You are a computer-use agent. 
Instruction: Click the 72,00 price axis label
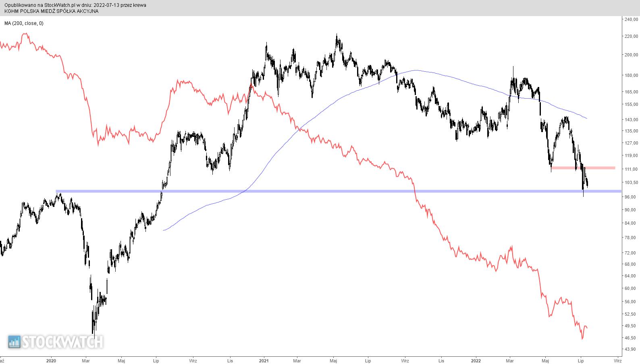click(630, 253)
